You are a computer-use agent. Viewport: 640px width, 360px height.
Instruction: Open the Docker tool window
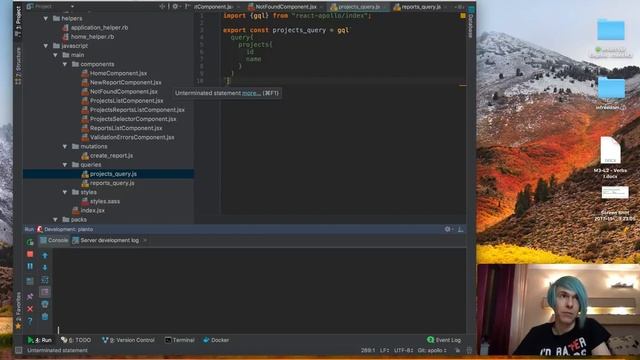pos(216,340)
